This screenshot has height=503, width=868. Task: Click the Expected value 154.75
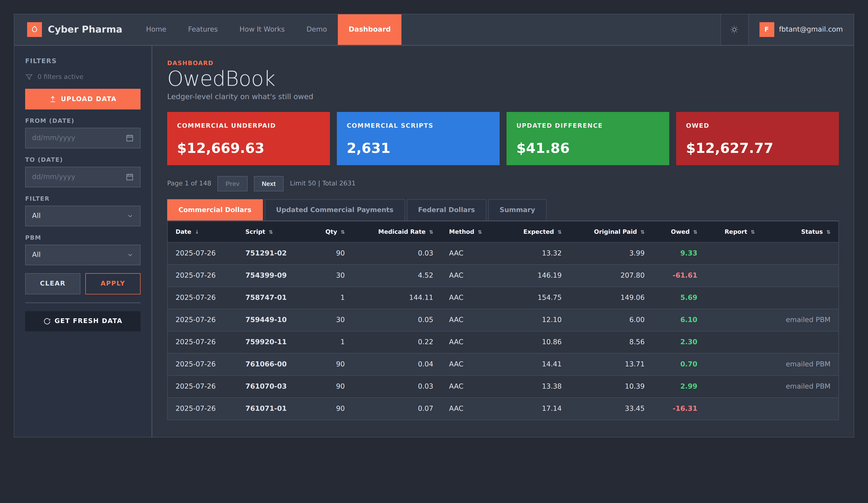click(549, 298)
